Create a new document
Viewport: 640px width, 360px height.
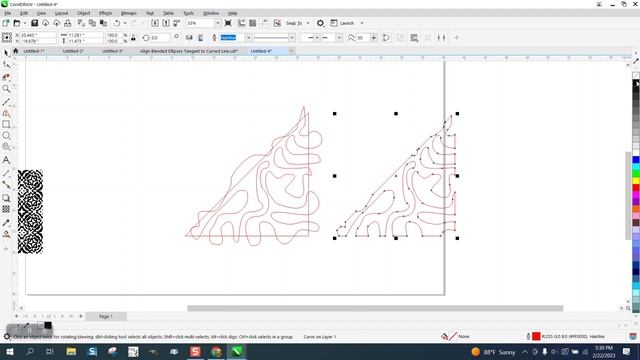click(x=6, y=23)
